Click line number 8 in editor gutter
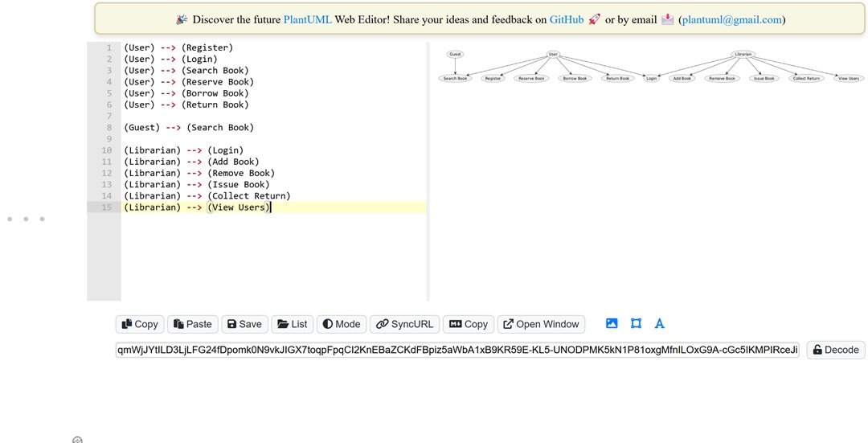 coord(109,127)
